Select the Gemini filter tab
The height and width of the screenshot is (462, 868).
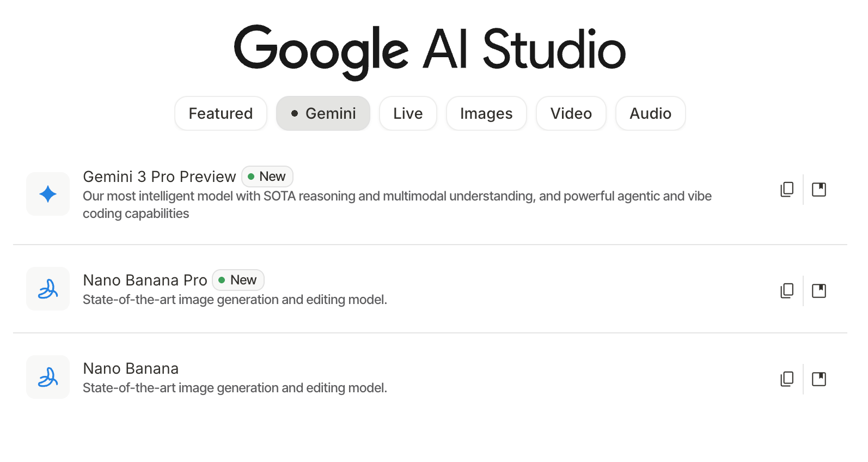(x=323, y=113)
